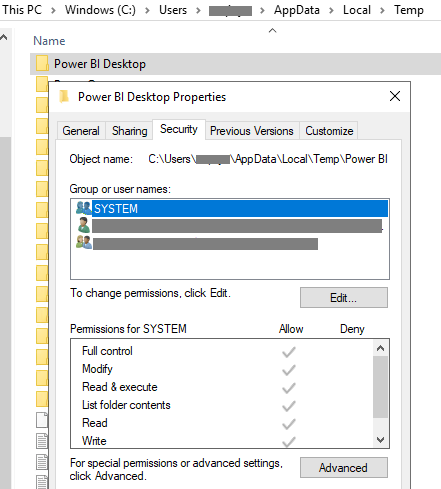The width and height of the screenshot is (441, 489).
Task: Navigate to the Users breadcrumb
Action: (x=173, y=10)
